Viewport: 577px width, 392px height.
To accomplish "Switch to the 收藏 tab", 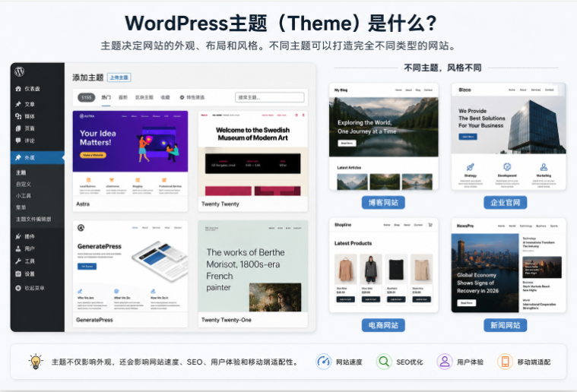I will (x=165, y=97).
